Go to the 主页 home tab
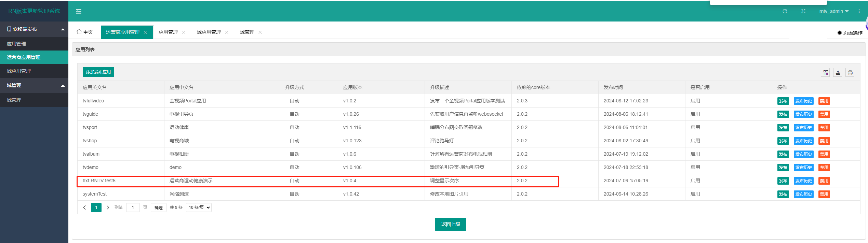 [x=85, y=32]
